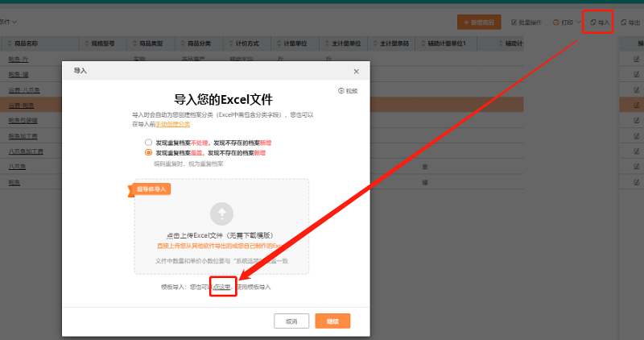Click the edit icon for row 鲍鱼-斤
644x340 pixels.
pyautogui.click(x=637, y=59)
